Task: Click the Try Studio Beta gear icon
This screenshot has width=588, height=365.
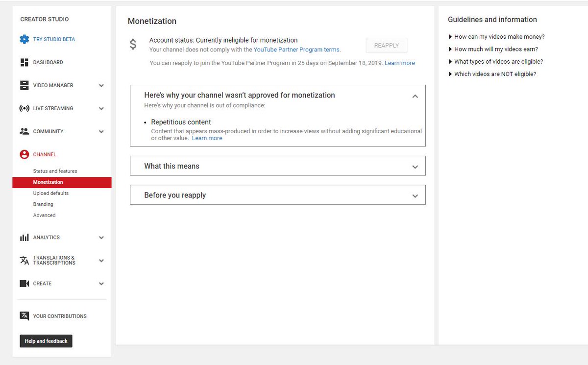Action: [24, 39]
